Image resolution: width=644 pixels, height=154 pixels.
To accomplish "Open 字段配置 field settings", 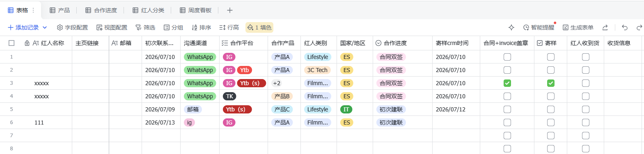I will click(x=72, y=27).
